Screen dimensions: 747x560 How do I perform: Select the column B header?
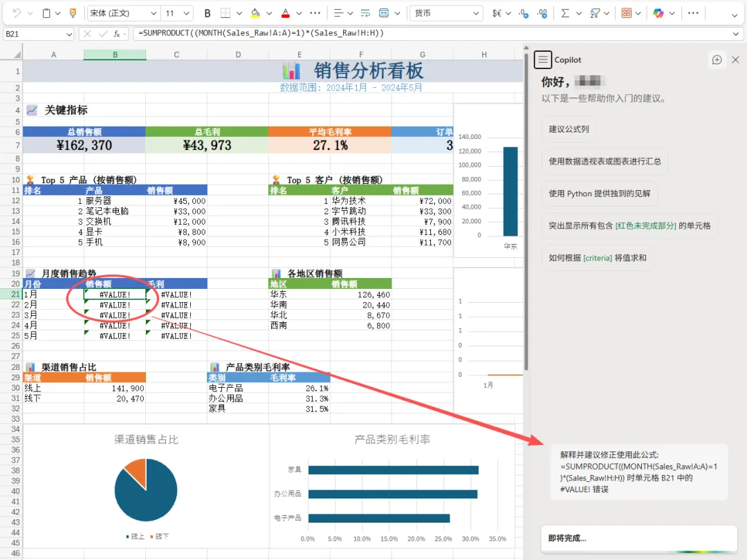pos(115,55)
